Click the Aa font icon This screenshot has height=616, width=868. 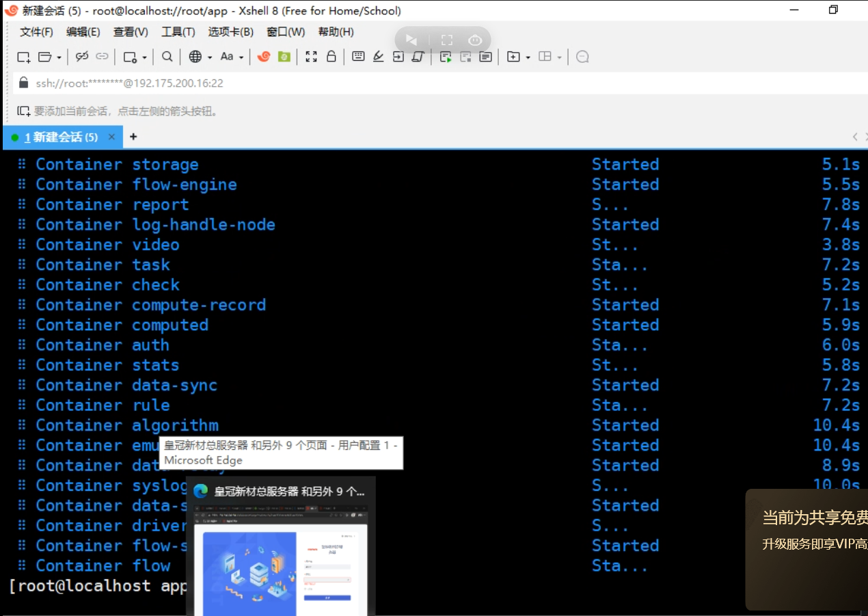227,57
